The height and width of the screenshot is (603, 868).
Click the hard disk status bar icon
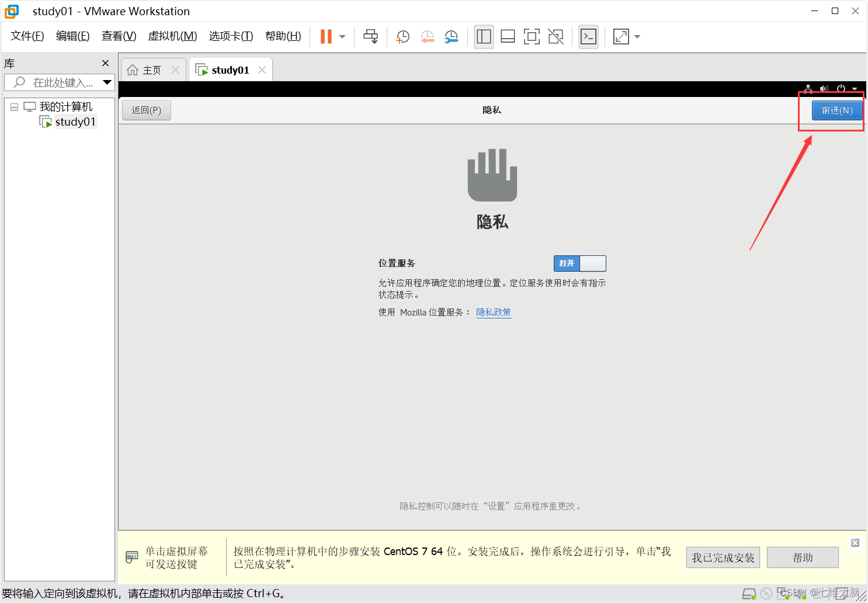pyautogui.click(x=749, y=594)
